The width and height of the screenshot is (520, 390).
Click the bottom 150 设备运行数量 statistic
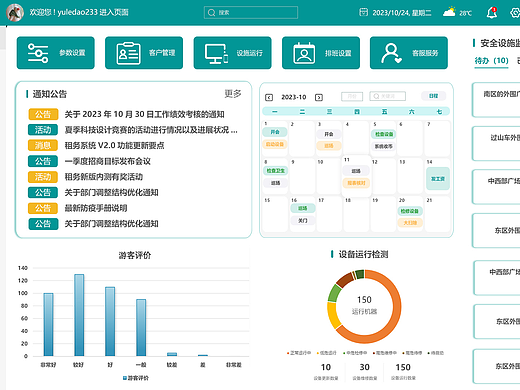[403, 371]
